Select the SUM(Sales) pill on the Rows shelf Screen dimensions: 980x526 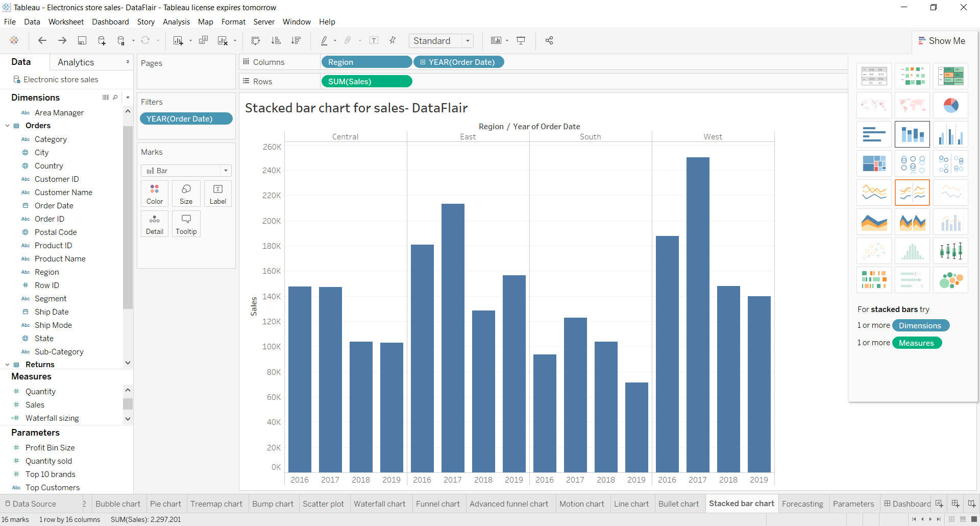[x=366, y=81]
